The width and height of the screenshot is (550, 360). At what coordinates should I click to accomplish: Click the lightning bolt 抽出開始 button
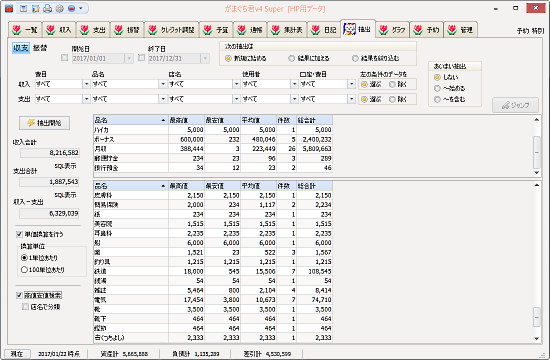[x=45, y=123]
